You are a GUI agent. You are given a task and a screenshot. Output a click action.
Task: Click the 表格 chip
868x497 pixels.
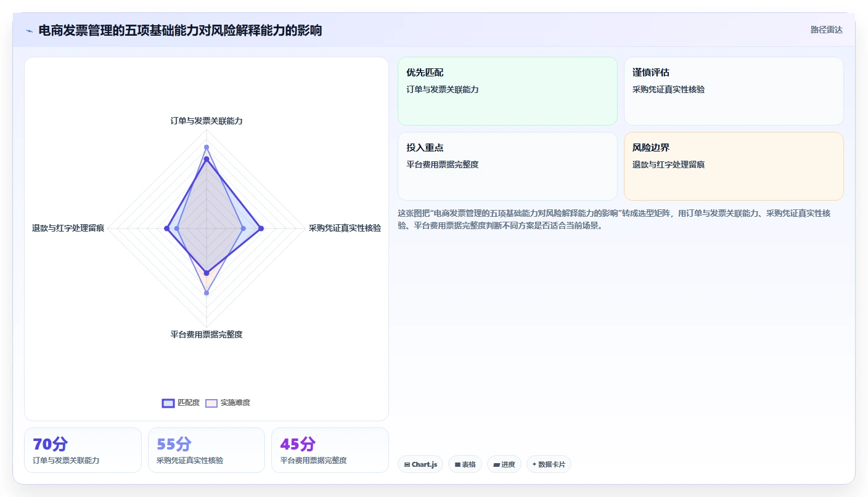(465, 464)
